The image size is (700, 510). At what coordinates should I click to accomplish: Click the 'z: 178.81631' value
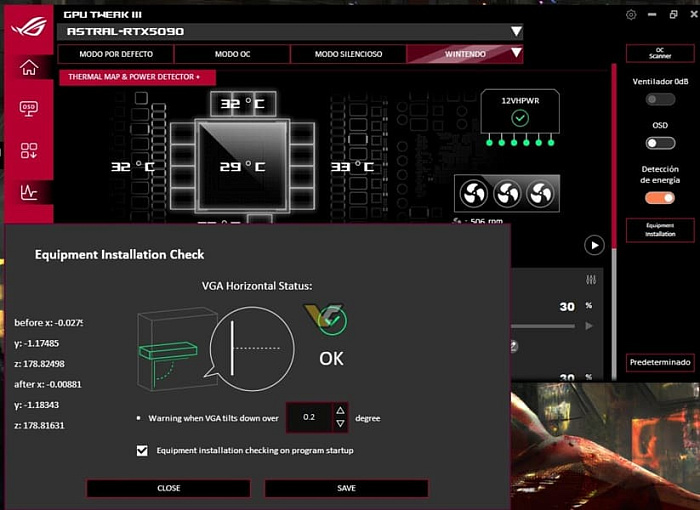(39, 426)
